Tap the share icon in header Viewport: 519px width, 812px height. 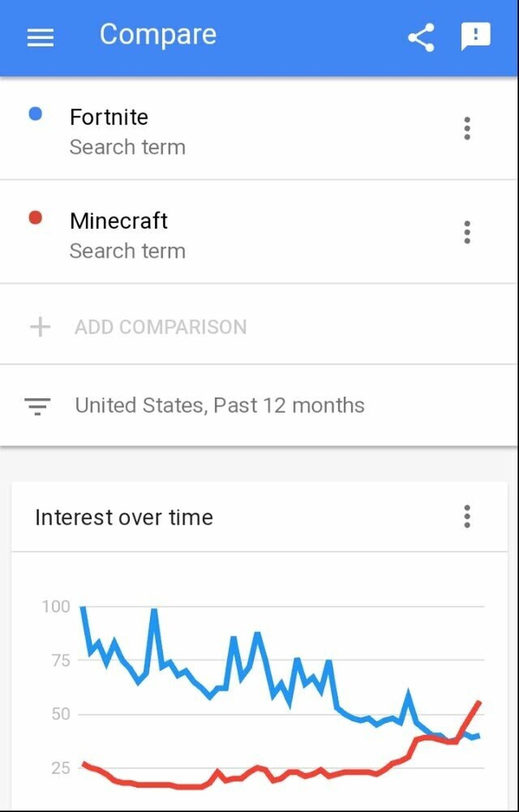point(421,38)
